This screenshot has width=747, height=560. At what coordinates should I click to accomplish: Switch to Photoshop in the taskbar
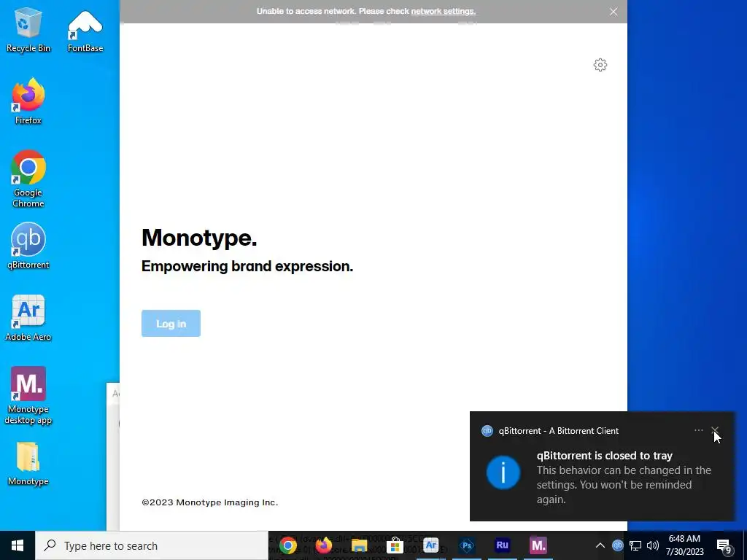pyautogui.click(x=466, y=545)
